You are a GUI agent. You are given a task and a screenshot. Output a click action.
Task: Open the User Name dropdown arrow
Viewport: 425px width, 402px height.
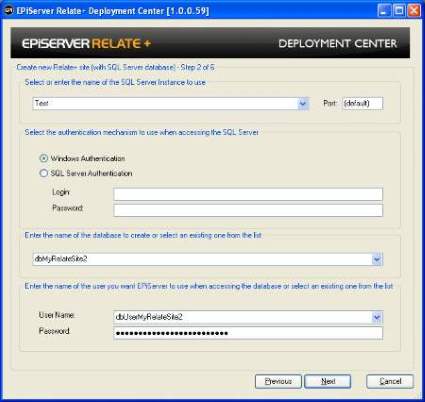coord(377,317)
